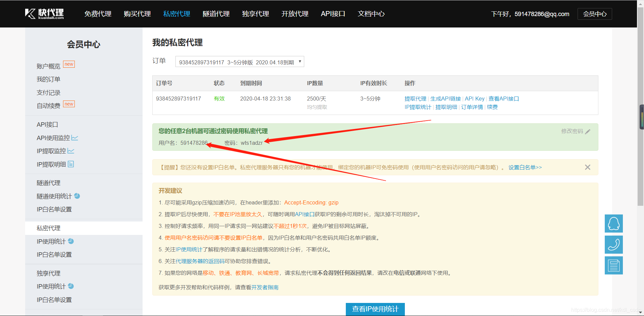Open IP提取监控 in the sidebar
This screenshot has height=316, width=644.
tap(51, 151)
